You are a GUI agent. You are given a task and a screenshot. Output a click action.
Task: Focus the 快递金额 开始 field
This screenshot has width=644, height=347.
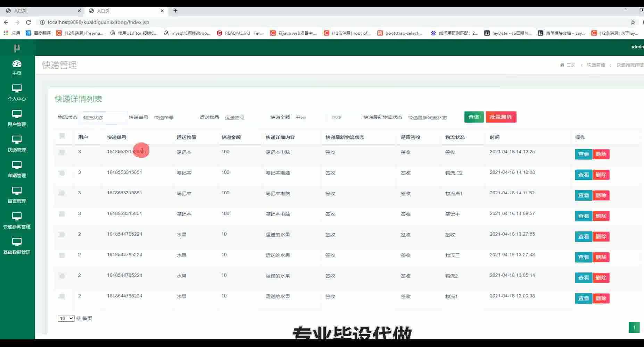point(308,118)
